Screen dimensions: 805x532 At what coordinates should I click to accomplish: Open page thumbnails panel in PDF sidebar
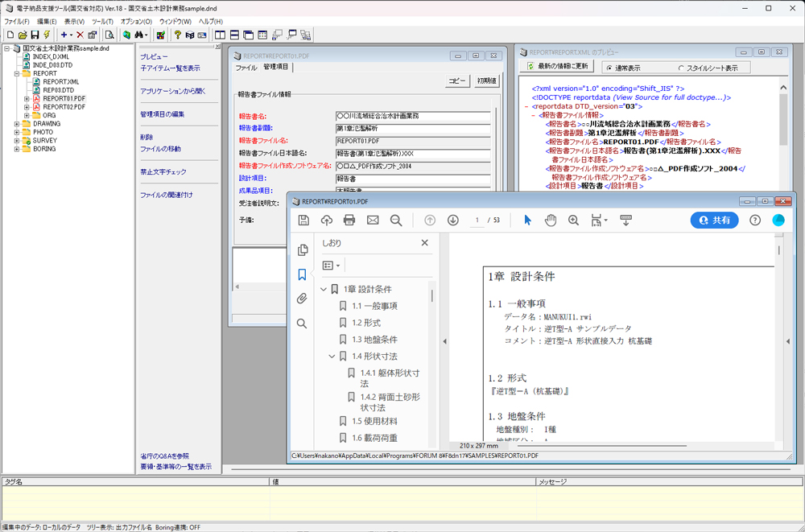pos(303,250)
